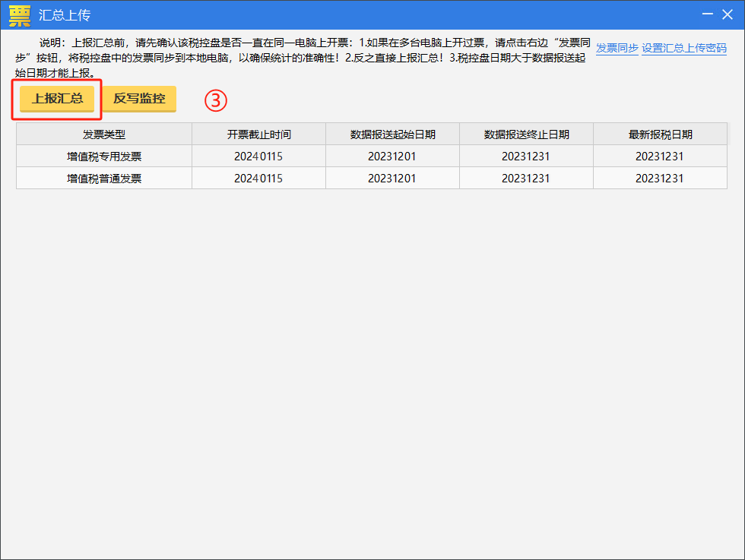This screenshot has height=560, width=745.
Task: Close the 汇总上传 window
Action: (728, 14)
